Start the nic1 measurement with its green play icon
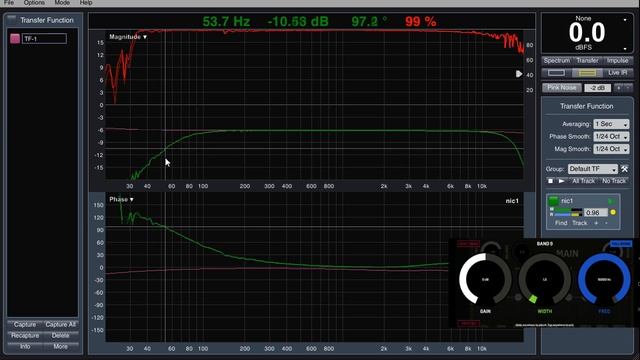The image size is (640, 360). point(611,201)
